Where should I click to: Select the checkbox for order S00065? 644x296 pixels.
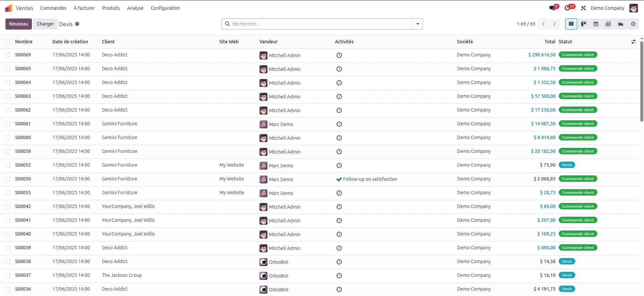pos(8,69)
